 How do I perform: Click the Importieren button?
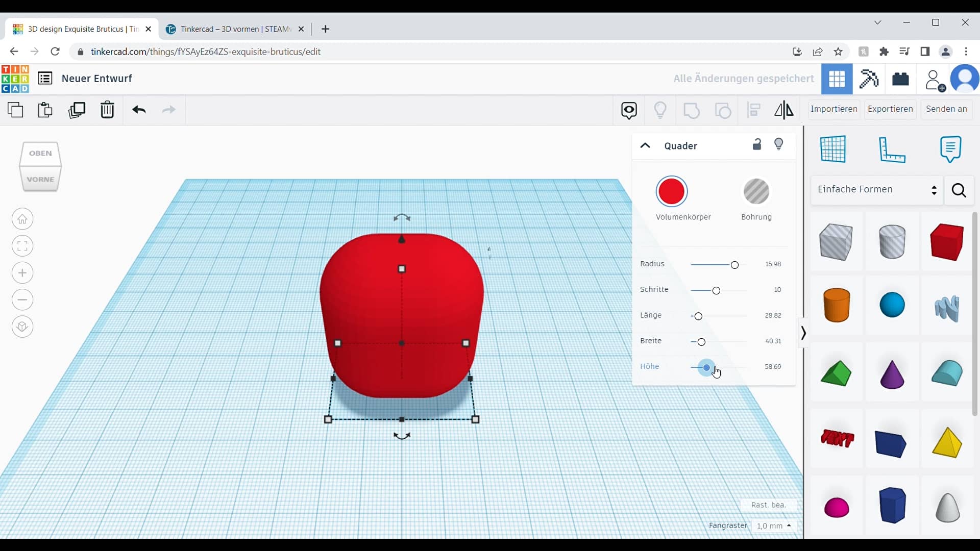pos(834,109)
